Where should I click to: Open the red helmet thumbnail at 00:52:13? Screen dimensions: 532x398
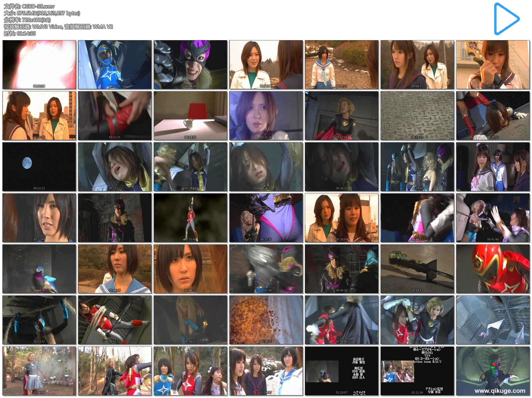(493, 269)
